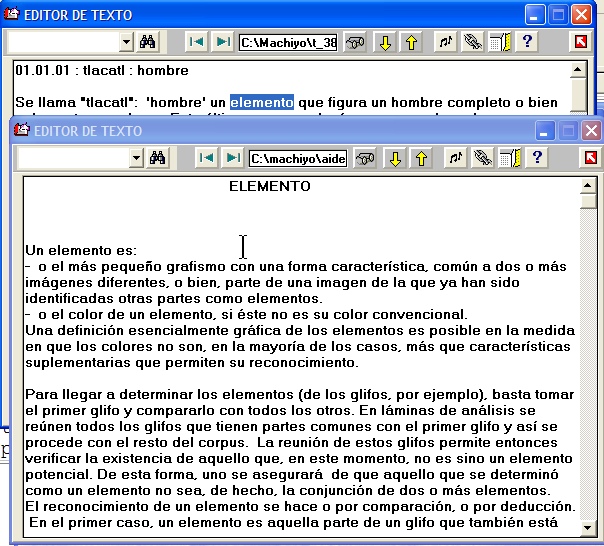This screenshot has height=546, width=604.
Task: Click yellow down arrow in front window
Action: pos(395,158)
